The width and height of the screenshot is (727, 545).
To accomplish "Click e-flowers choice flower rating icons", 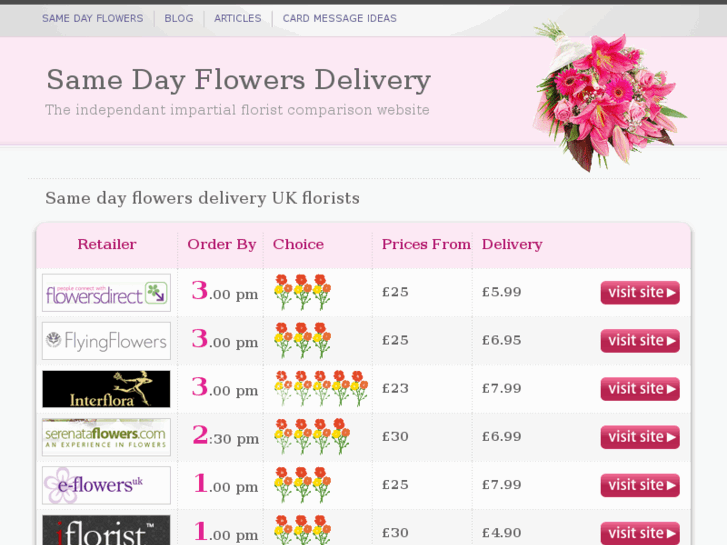I will coord(303,485).
